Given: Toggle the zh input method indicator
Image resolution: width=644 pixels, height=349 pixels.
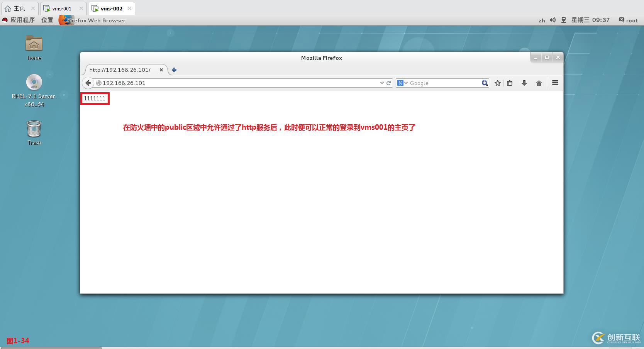Looking at the screenshot, I should [542, 20].
